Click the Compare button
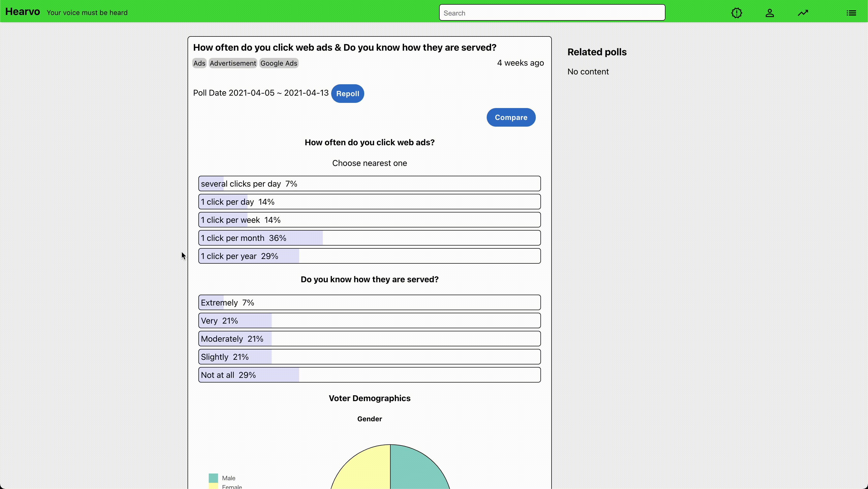Viewport: 868px width, 489px height. click(x=511, y=117)
